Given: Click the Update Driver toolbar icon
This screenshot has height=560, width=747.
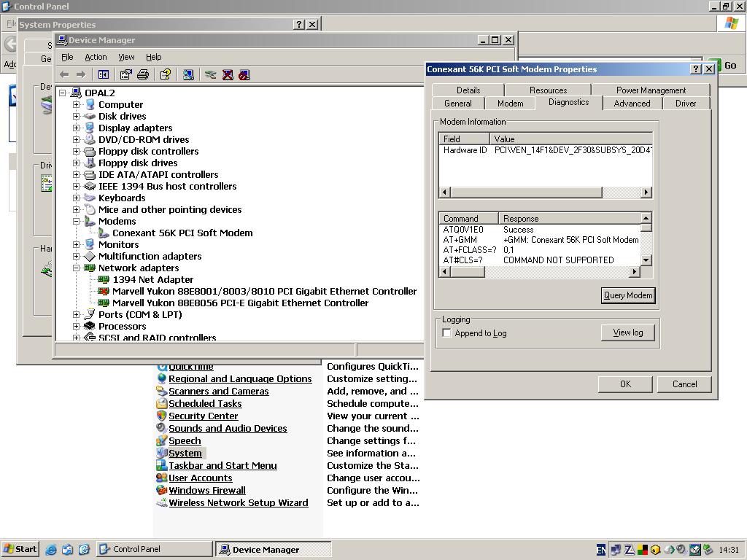Looking at the screenshot, I should [x=210, y=75].
